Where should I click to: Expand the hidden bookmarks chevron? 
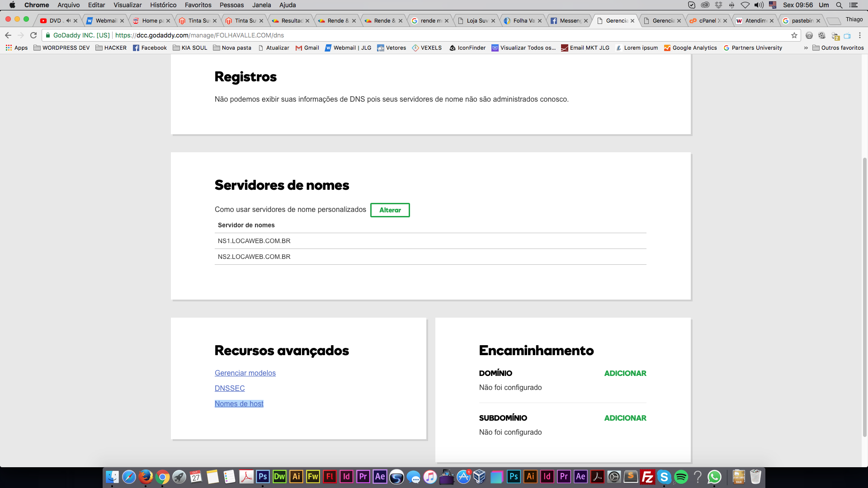coord(806,48)
